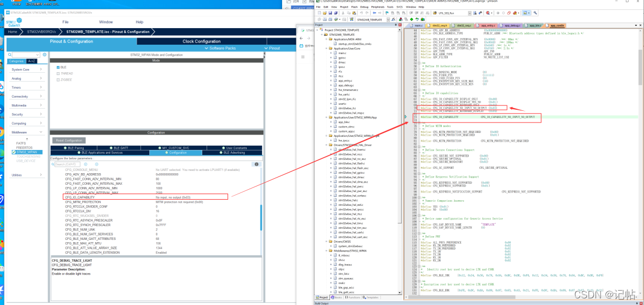Collapse the Middleware category
Screen dimensions: 644x305
(27, 132)
